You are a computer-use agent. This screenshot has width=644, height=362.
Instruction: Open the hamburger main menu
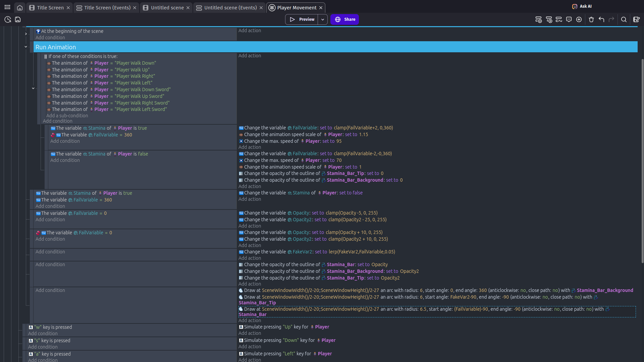click(7, 7)
